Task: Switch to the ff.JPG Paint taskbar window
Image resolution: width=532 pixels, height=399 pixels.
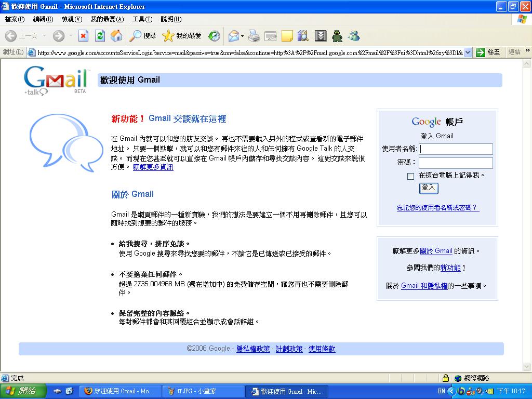Action: tap(203, 391)
